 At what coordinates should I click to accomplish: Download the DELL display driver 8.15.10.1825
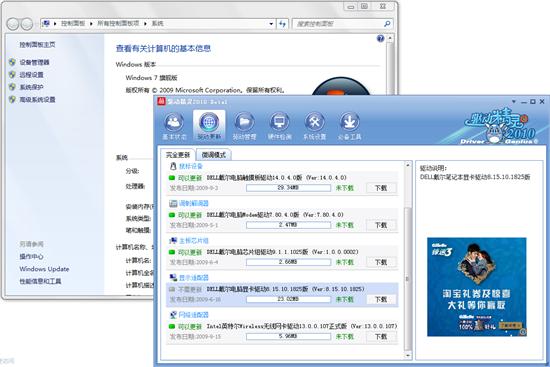tap(381, 299)
